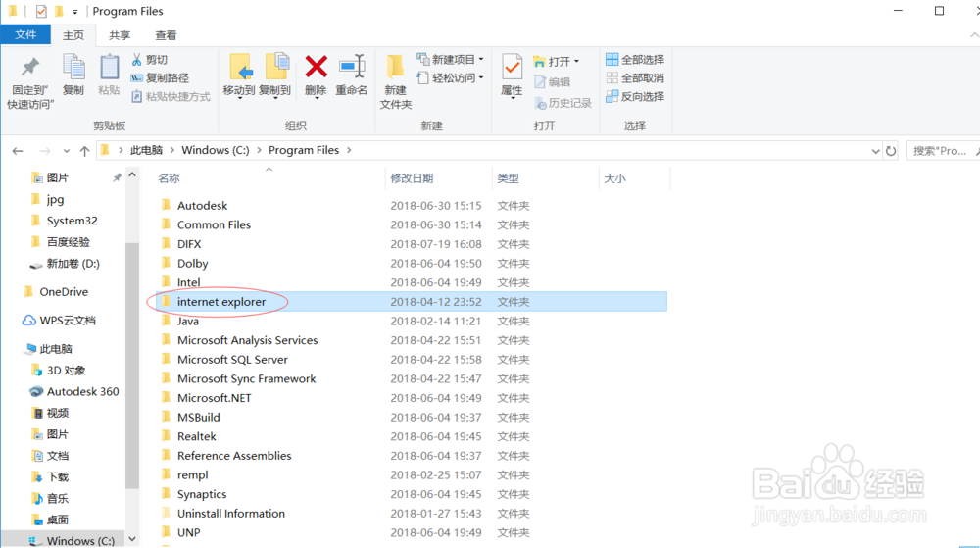Image resolution: width=980 pixels, height=548 pixels.
Task: Select the Synaptics folder
Action: pyautogui.click(x=412, y=494)
